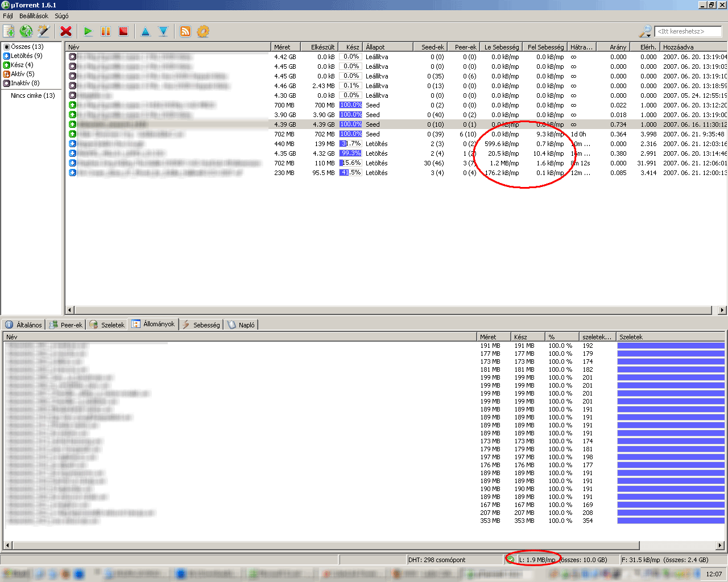Click the Create New Torrent wand icon
Screen dimensions: 728x582
tap(43, 31)
